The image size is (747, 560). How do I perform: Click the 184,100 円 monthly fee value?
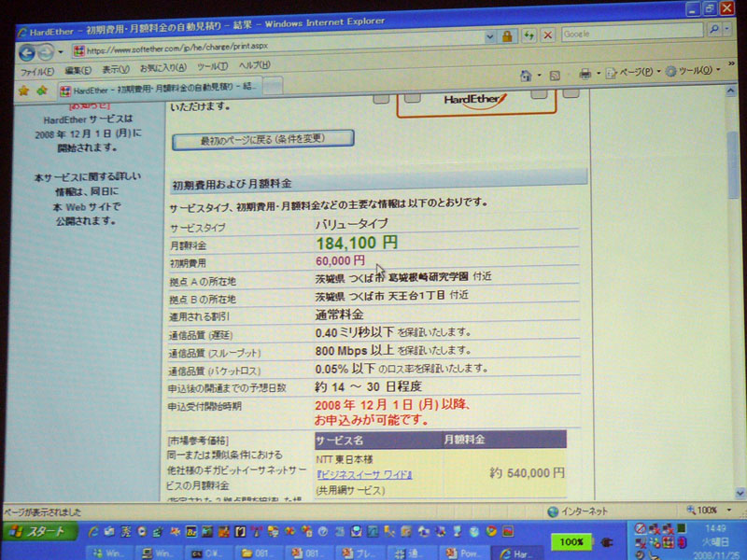pyautogui.click(x=357, y=244)
